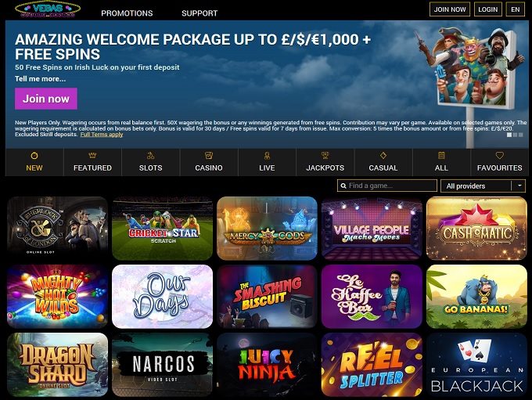Click the All games list icon
The width and height of the screenshot is (532, 400).
tap(441, 156)
